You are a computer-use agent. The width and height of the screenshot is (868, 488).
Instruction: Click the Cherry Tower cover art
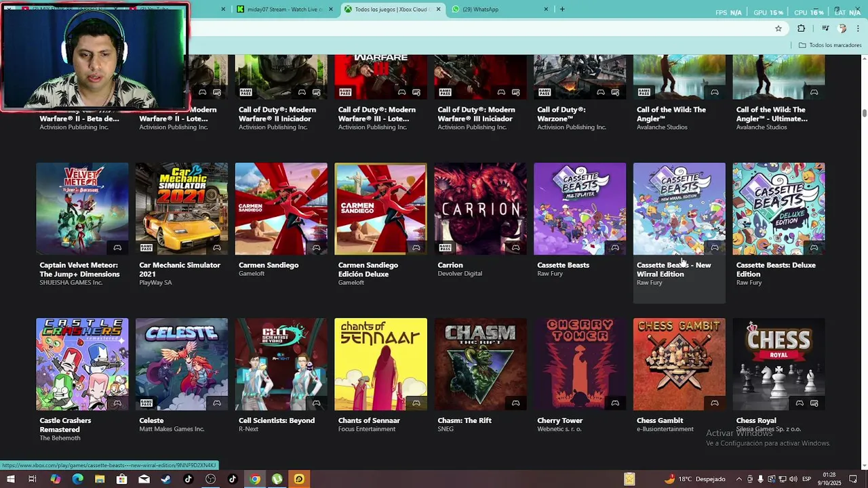click(x=580, y=364)
